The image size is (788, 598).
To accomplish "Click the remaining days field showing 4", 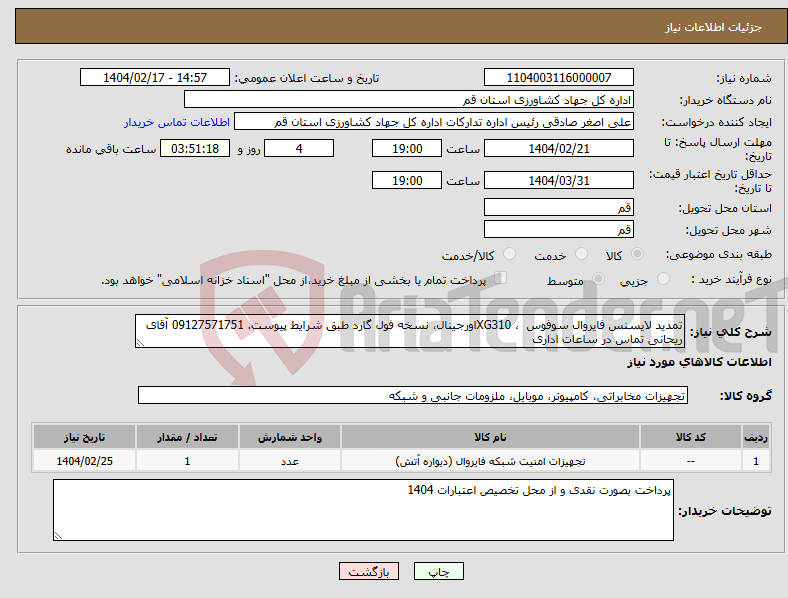I will pyautogui.click(x=299, y=148).
